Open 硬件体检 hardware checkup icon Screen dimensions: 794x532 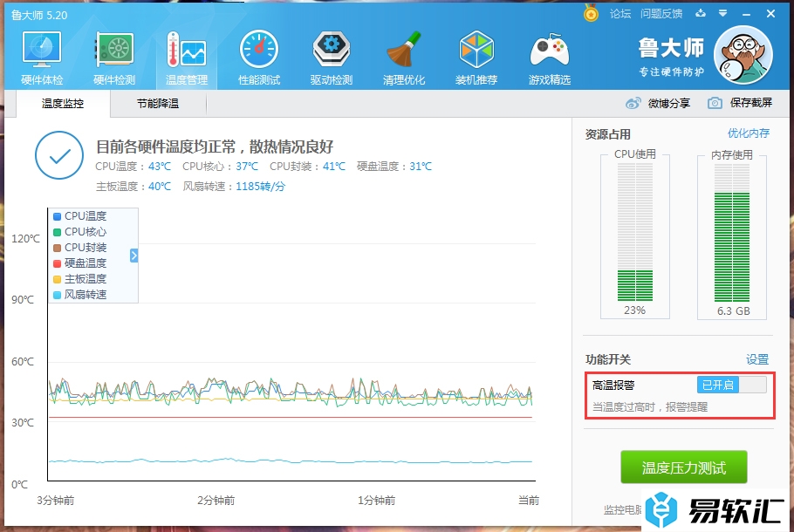click(42, 50)
